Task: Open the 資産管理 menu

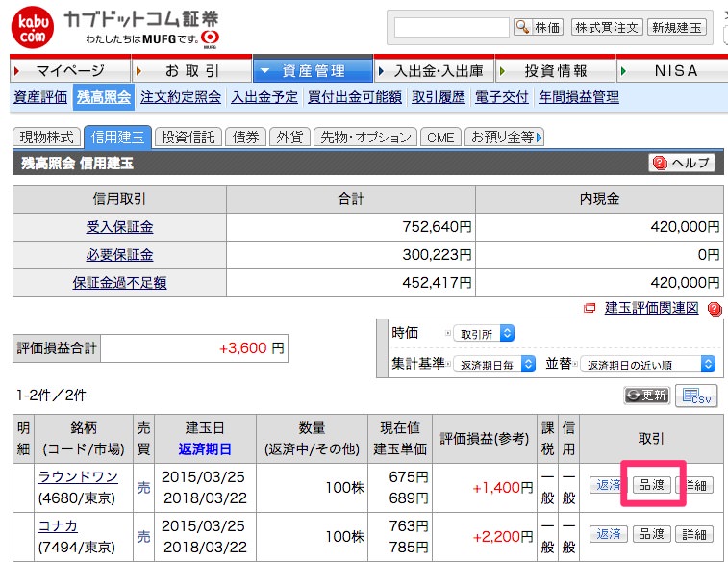Action: click(313, 70)
